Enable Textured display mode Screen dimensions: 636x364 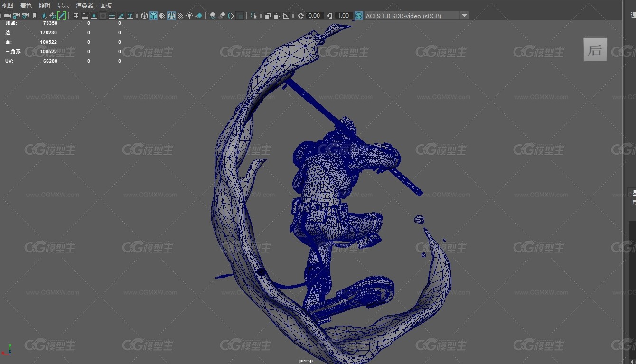(180, 16)
